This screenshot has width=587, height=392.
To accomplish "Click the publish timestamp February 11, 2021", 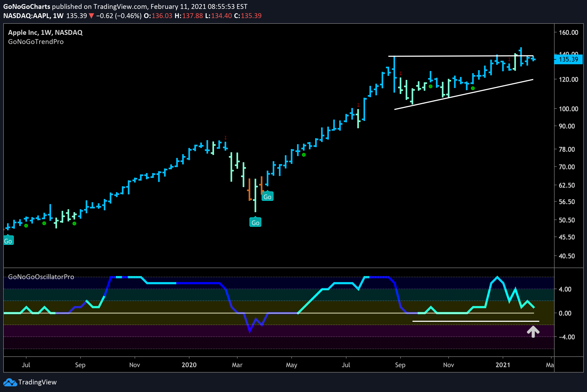I will [199, 6].
